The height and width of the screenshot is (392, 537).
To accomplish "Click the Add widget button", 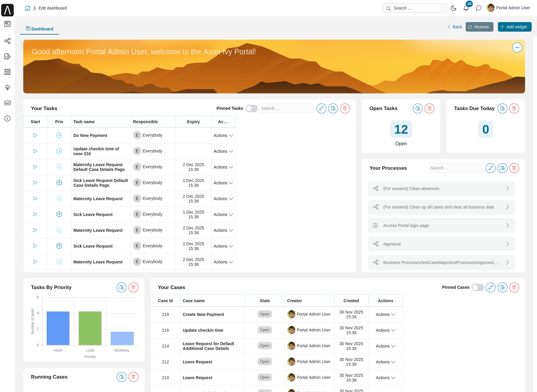I will click(x=514, y=27).
